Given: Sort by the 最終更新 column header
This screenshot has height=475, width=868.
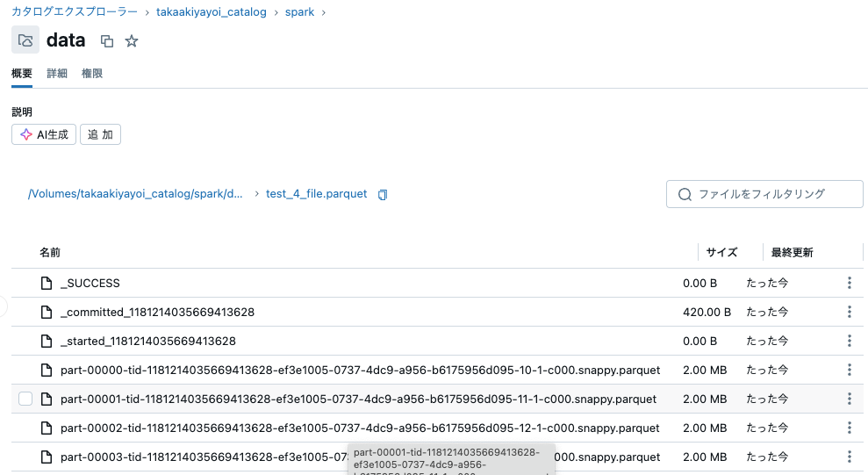Looking at the screenshot, I should pos(792,253).
